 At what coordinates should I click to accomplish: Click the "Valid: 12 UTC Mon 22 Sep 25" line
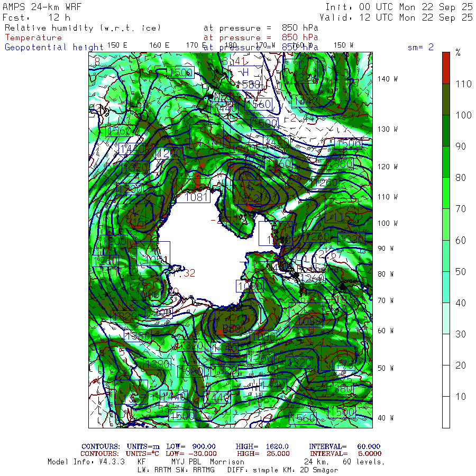396,17
